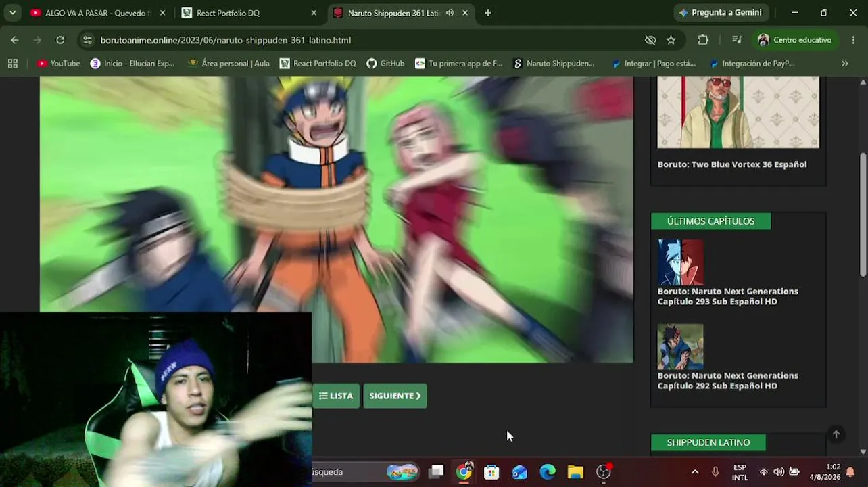Open OBS Studio from the taskbar
This screenshot has width=868, height=487.
coord(604,471)
